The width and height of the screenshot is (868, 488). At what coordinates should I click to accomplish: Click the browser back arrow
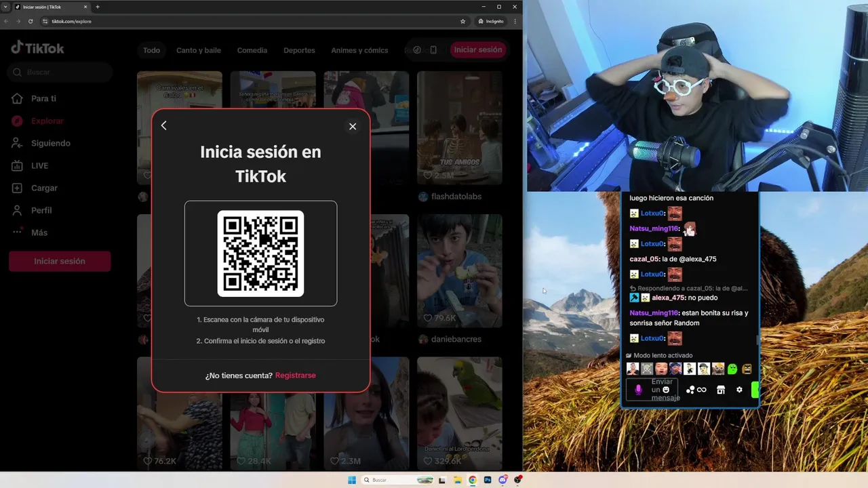point(6,21)
